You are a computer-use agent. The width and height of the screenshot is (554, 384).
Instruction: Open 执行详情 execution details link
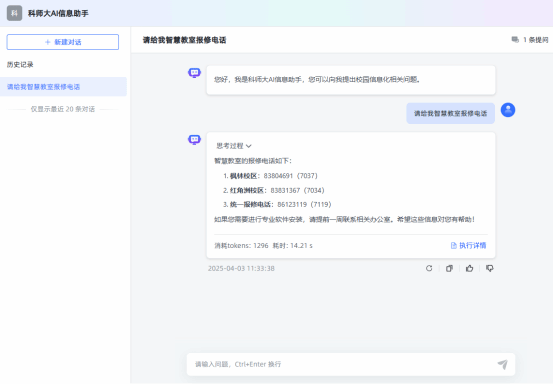(x=468, y=246)
